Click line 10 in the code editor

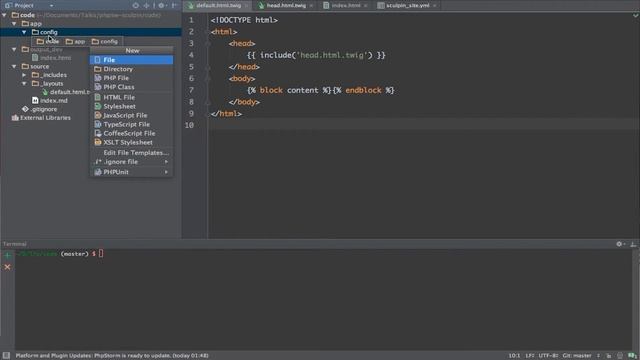point(423,125)
